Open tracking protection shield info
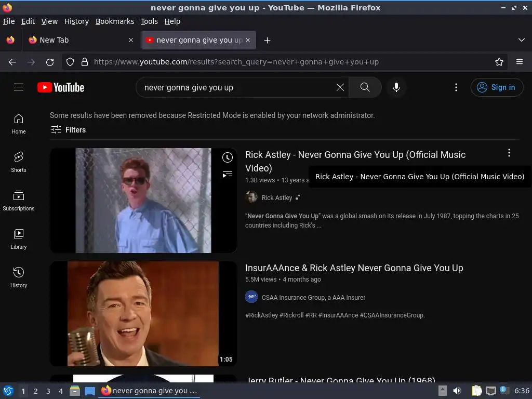Viewport: 532px width, 399px height. click(x=70, y=62)
